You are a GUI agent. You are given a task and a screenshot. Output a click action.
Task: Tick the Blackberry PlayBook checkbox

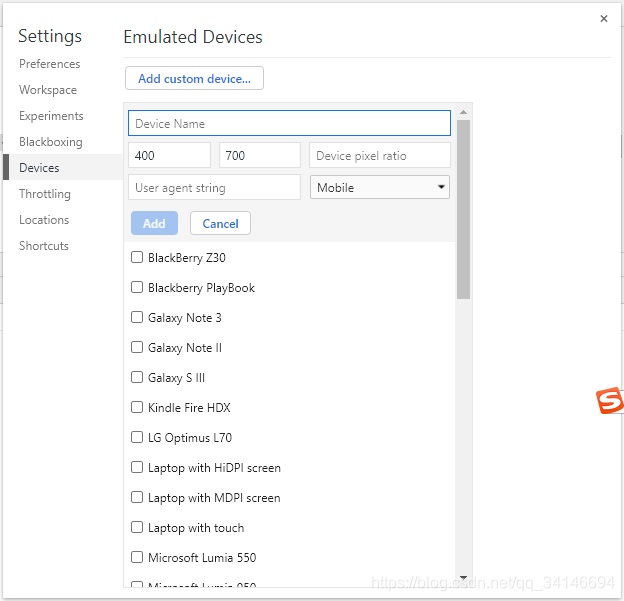click(137, 287)
